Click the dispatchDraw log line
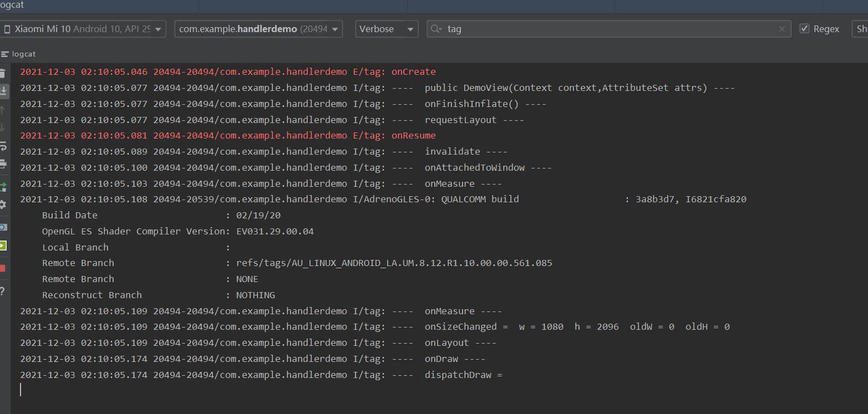Screen dimensions: 868x414 click(x=261, y=375)
